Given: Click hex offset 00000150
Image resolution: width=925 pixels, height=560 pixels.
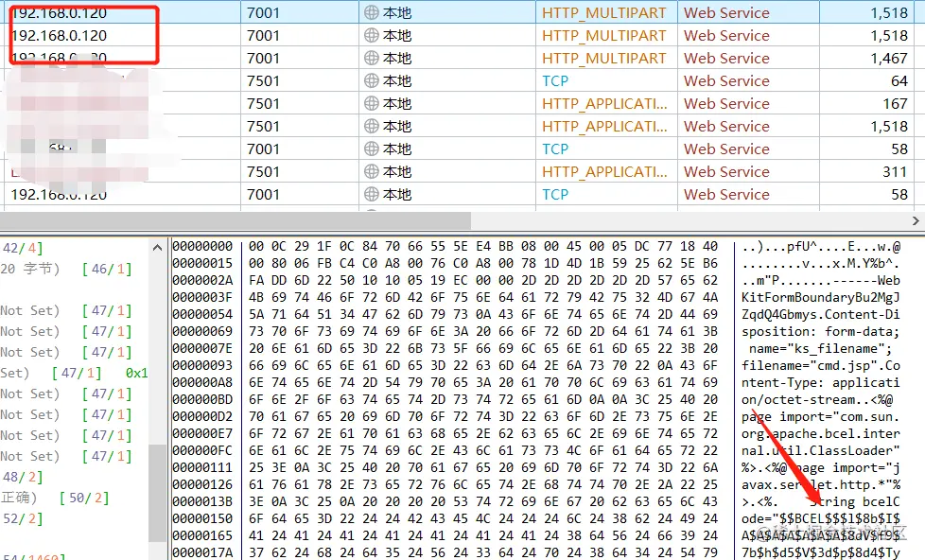Looking at the screenshot, I should (203, 518).
